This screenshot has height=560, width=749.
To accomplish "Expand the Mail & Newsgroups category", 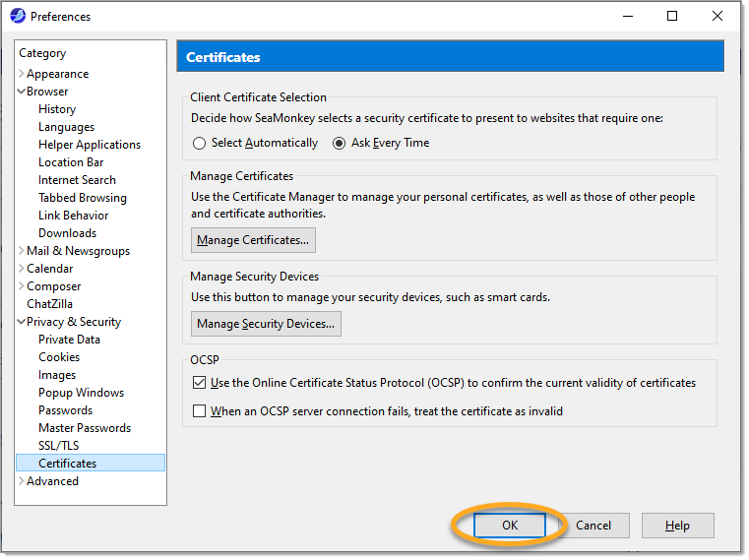I will 22,251.
